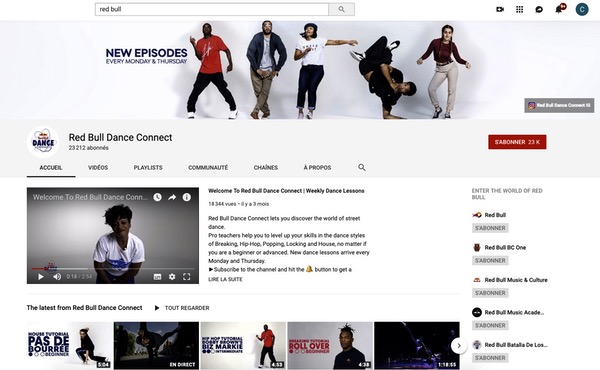Click the search magnifier button
Image resolution: width=600 pixels, height=370 pixels.
tap(341, 9)
